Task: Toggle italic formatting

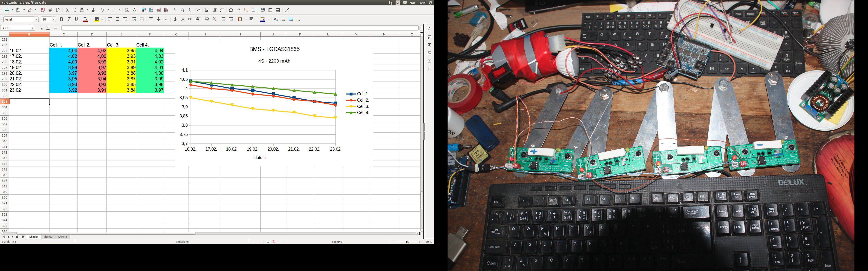Action: coord(69,19)
